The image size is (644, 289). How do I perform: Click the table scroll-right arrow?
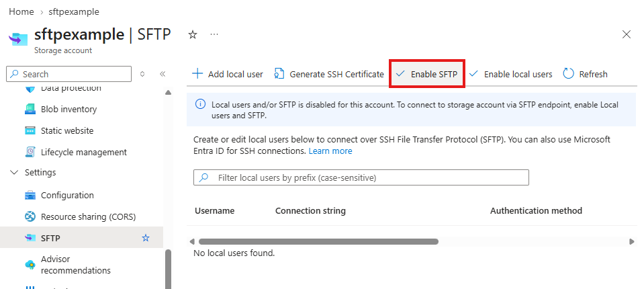[x=632, y=242]
